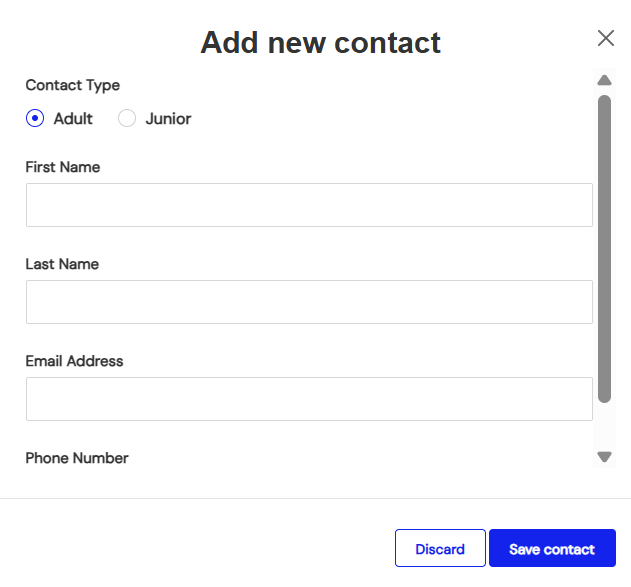Close the Add new contact dialog
This screenshot has width=631, height=587.
606,39
